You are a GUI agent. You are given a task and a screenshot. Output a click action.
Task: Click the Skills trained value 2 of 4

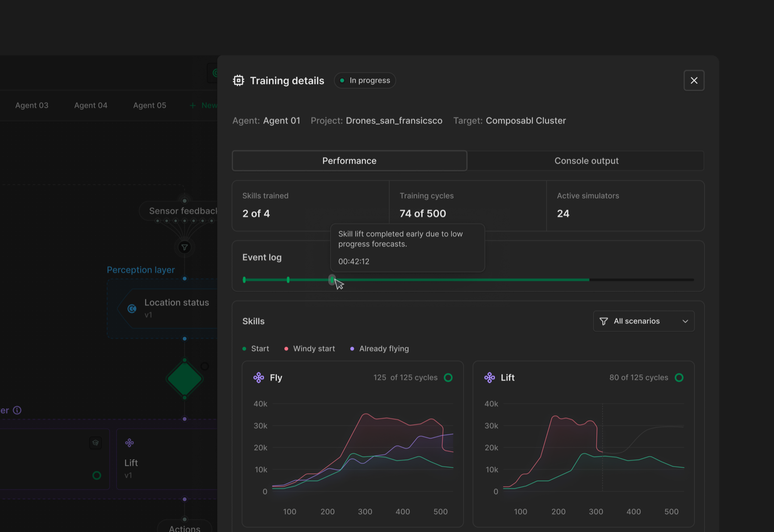256,213
